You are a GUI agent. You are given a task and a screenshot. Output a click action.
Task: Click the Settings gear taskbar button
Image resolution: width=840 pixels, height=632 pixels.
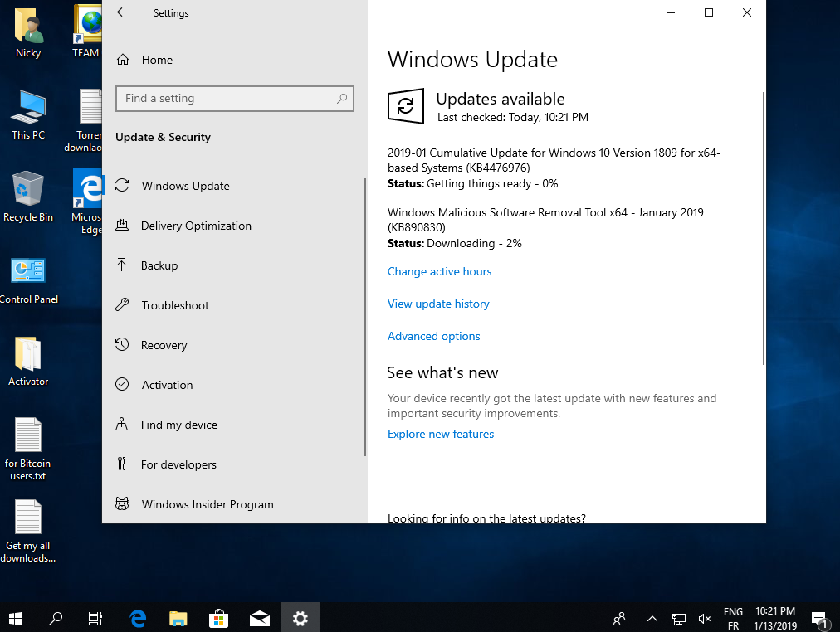tap(300, 619)
